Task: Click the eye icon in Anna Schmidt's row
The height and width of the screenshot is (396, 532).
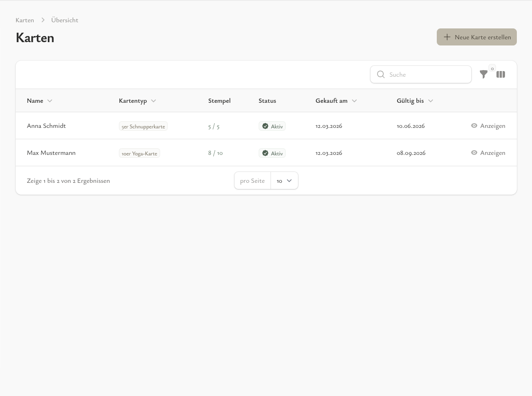Action: click(474, 126)
